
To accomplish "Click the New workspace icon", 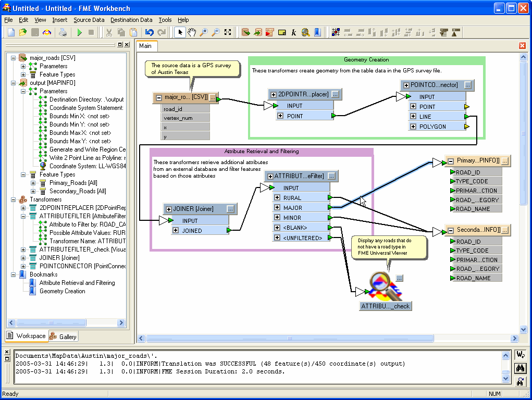I will (11, 32).
